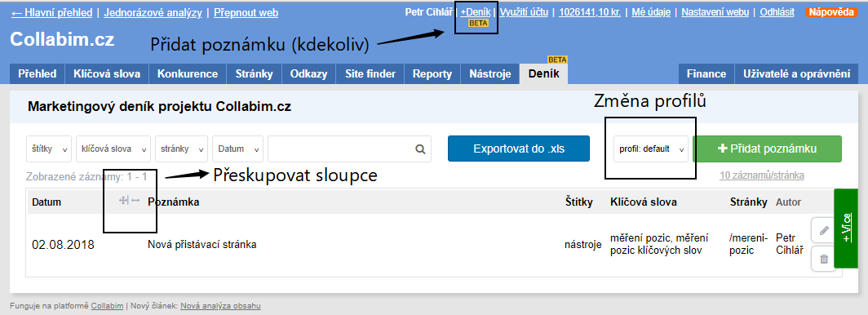Image resolution: width=868 pixels, height=315 pixels.
Task: Open the profil: default dropdown
Action: 650,149
